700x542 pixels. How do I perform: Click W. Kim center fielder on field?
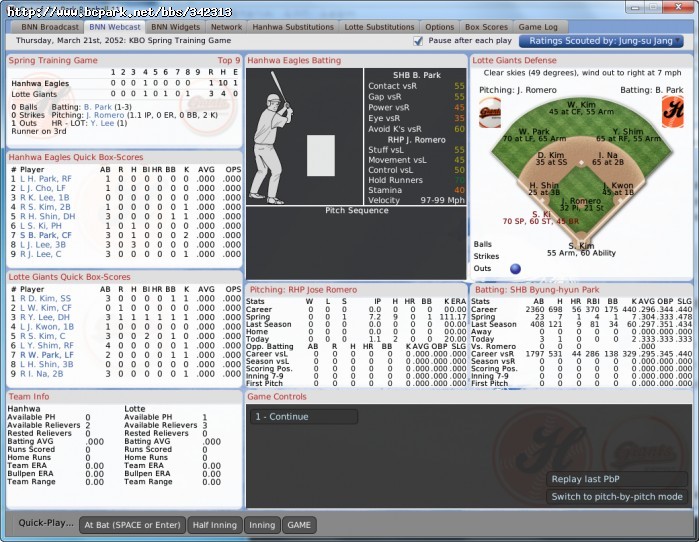click(x=581, y=108)
